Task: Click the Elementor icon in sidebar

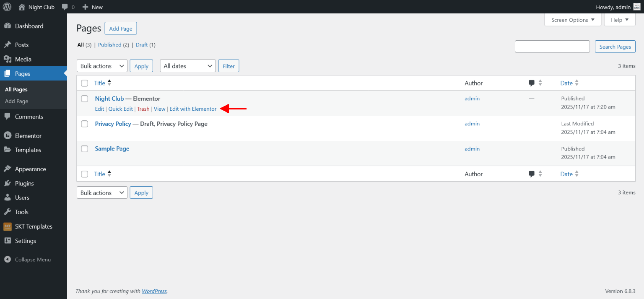Action: point(7,135)
